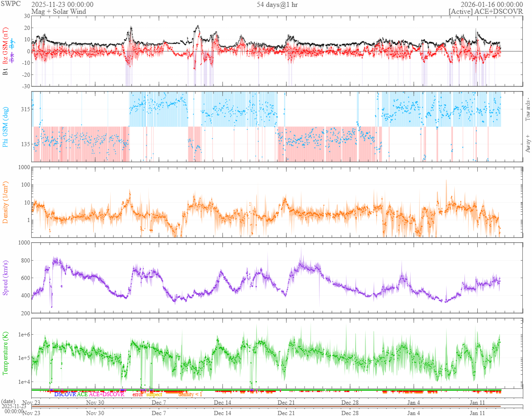Toggle the Bt series label
Screen dimensions: 532x416
click(5, 72)
